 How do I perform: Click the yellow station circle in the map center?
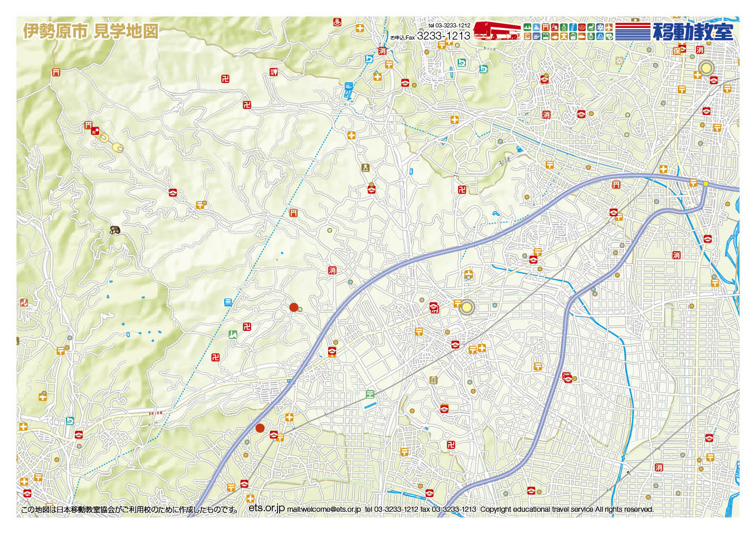pos(466,307)
